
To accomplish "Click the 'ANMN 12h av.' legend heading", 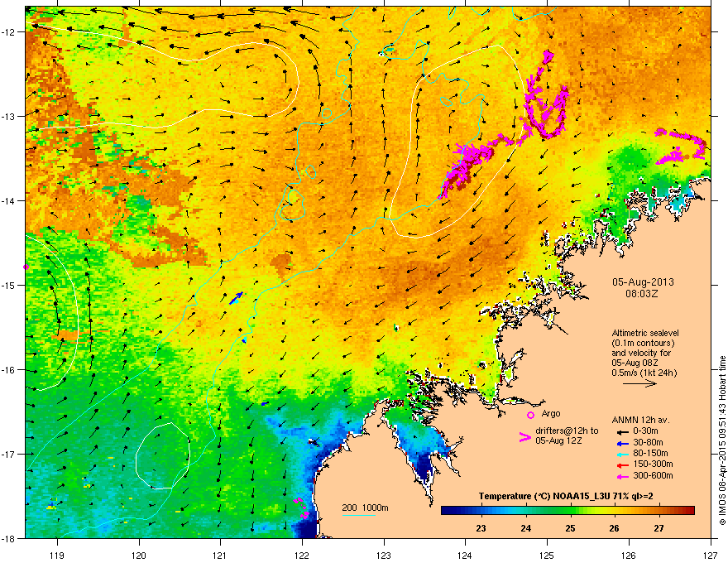I will (640, 421).
